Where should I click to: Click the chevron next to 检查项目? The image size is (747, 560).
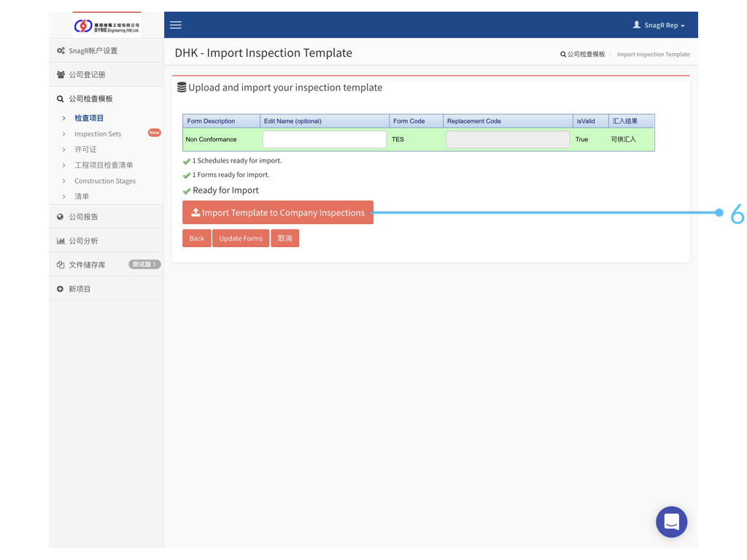click(64, 118)
